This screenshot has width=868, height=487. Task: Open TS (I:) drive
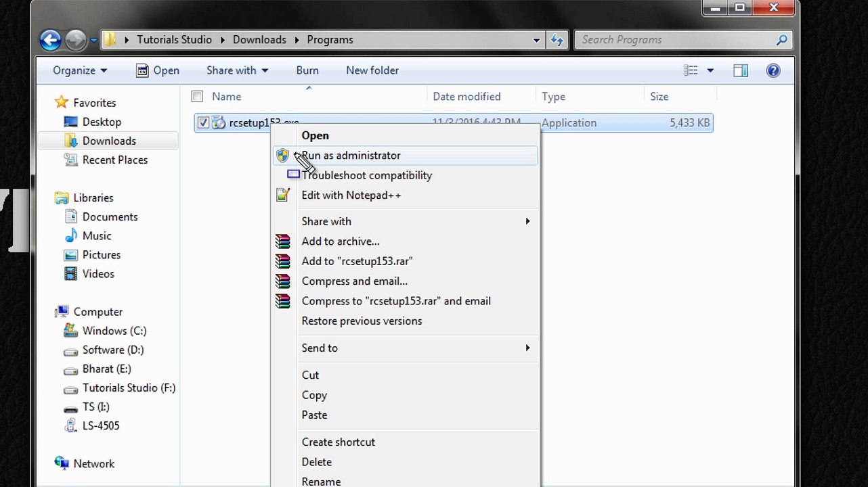pos(95,407)
